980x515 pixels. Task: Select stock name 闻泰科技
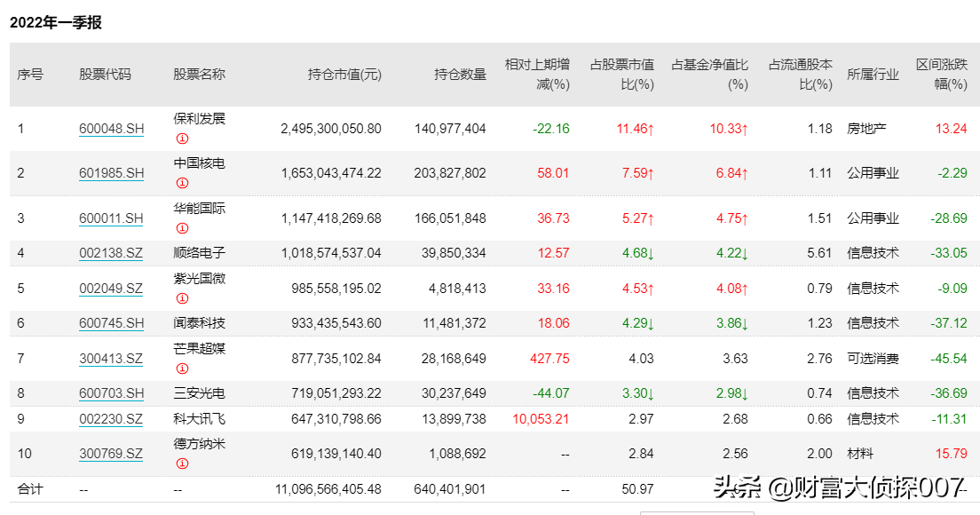(x=200, y=323)
